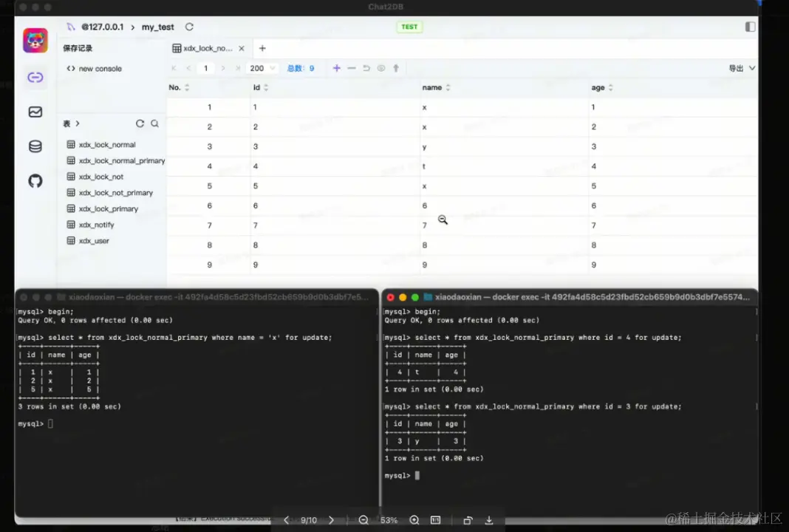Select name cell 'y' in row 3
The width and height of the screenshot is (789, 532).
[x=504, y=146]
